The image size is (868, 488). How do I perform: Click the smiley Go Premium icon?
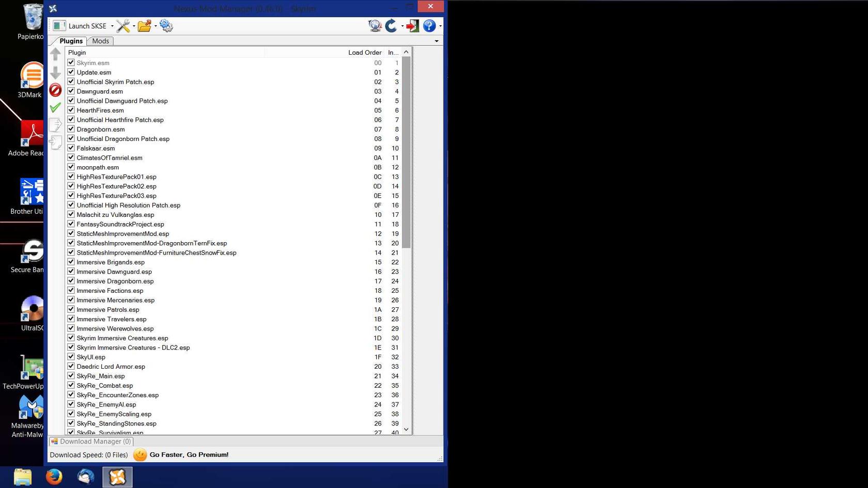140,454
